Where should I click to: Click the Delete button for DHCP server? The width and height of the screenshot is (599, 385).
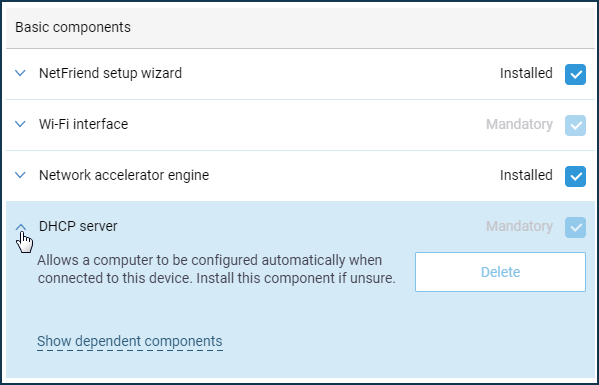pyautogui.click(x=500, y=272)
